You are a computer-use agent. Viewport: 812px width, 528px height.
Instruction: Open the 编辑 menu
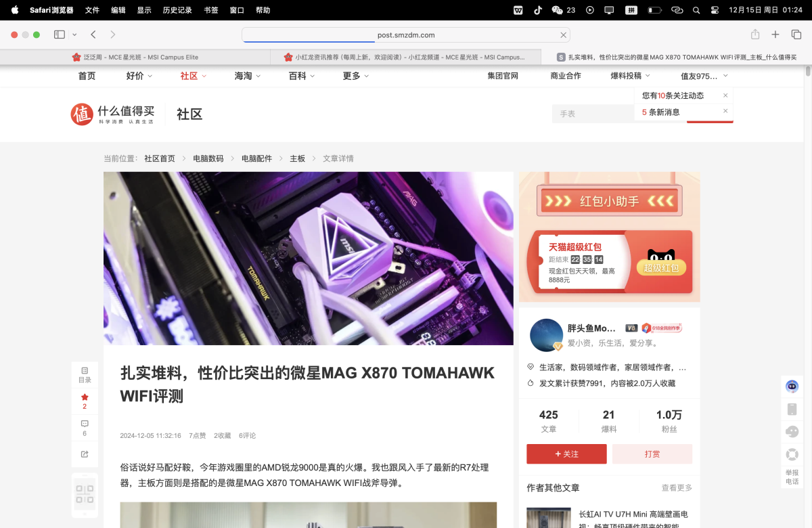coord(118,10)
